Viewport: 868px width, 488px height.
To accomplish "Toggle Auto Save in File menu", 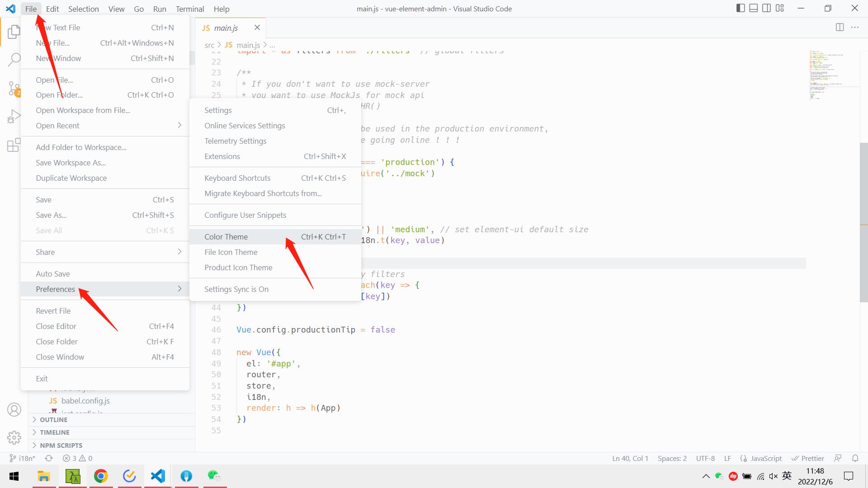I will click(x=53, y=274).
